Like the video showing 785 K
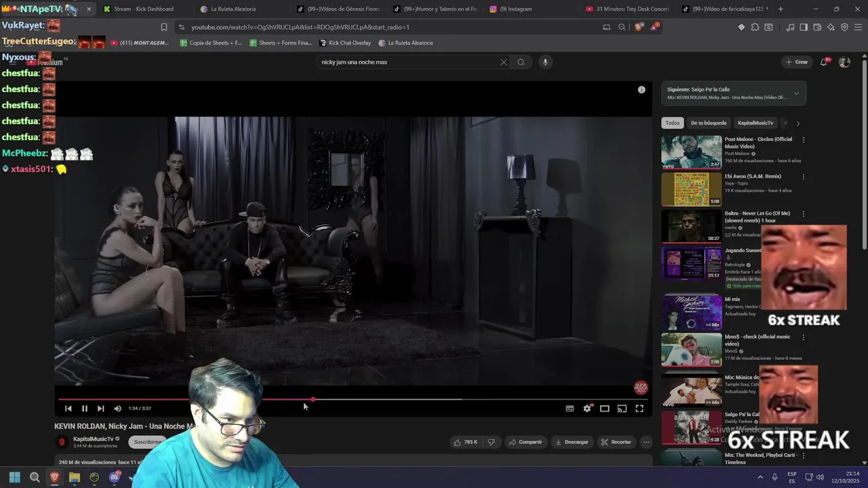The width and height of the screenshot is (868, 488). click(465, 442)
